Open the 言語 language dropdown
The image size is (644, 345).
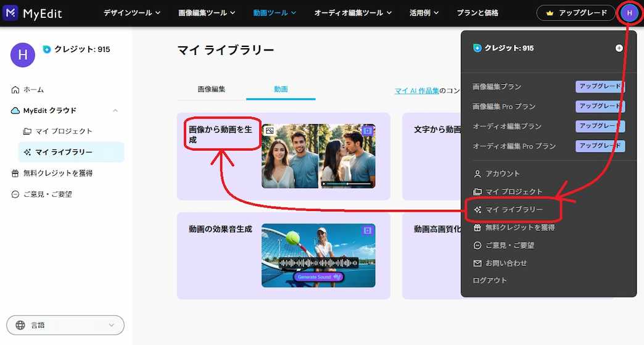click(65, 325)
